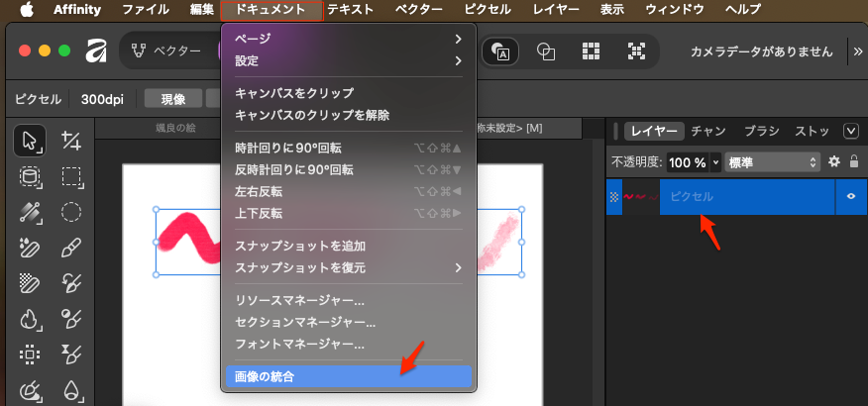868x406 pixels.
Task: Select the burn flame tool icon
Action: pyautogui.click(x=29, y=318)
